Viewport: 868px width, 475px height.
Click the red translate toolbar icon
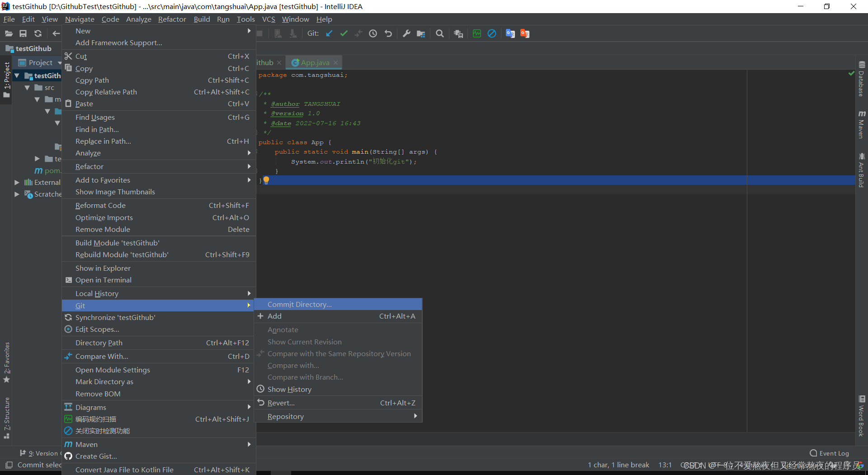[x=525, y=33]
